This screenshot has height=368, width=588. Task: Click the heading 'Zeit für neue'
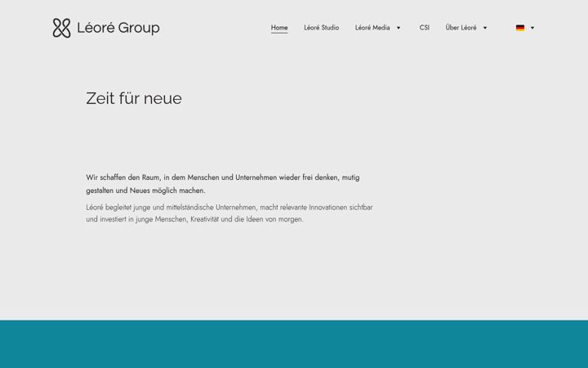point(134,98)
